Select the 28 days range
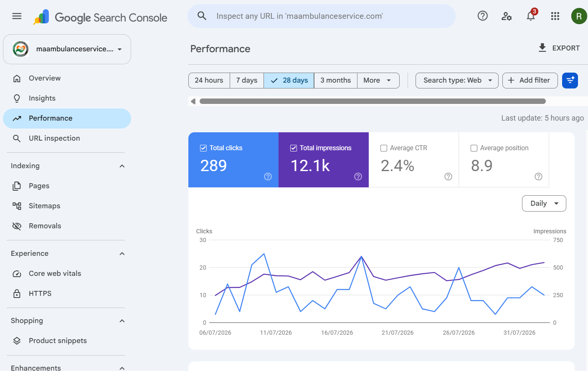Screen dimensions: 588x371 click(289, 81)
